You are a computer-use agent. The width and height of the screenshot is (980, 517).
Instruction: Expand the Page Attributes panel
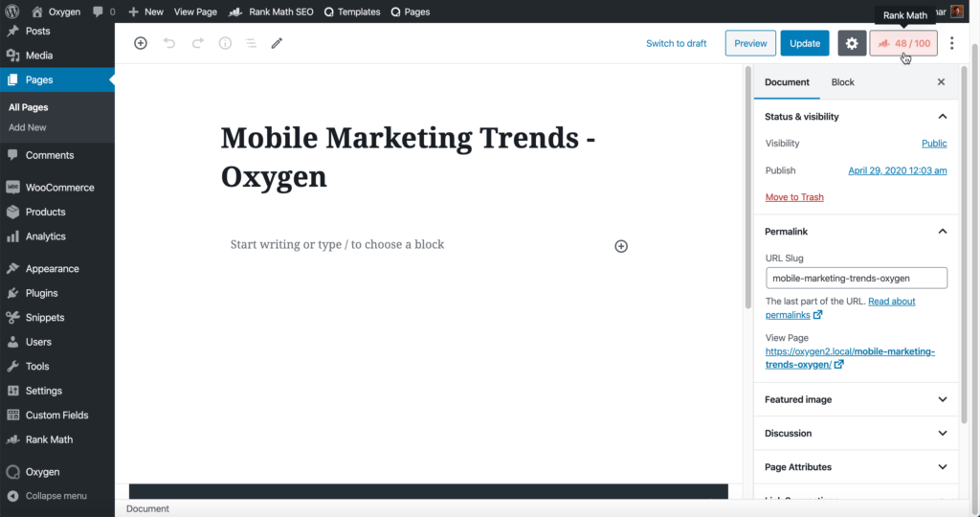(856, 467)
